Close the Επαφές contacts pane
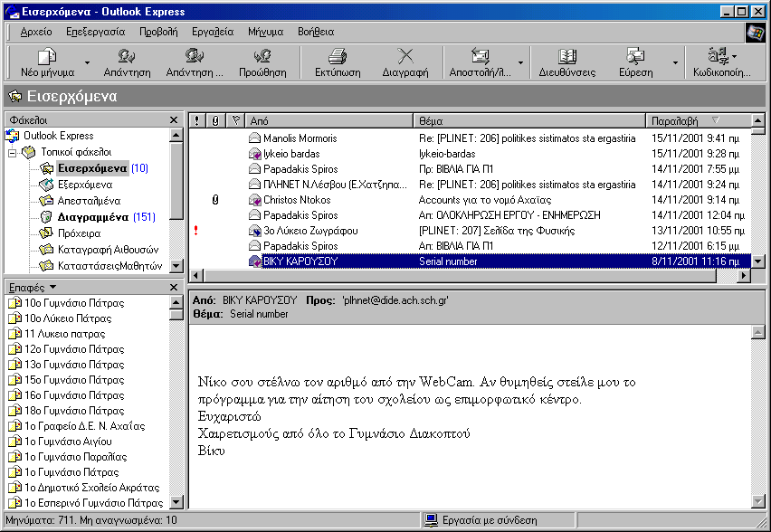The image size is (771, 532). click(174, 287)
